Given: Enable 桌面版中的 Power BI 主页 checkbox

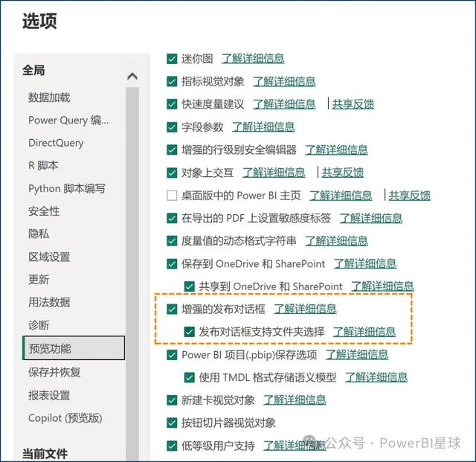Looking at the screenshot, I should coord(172,196).
